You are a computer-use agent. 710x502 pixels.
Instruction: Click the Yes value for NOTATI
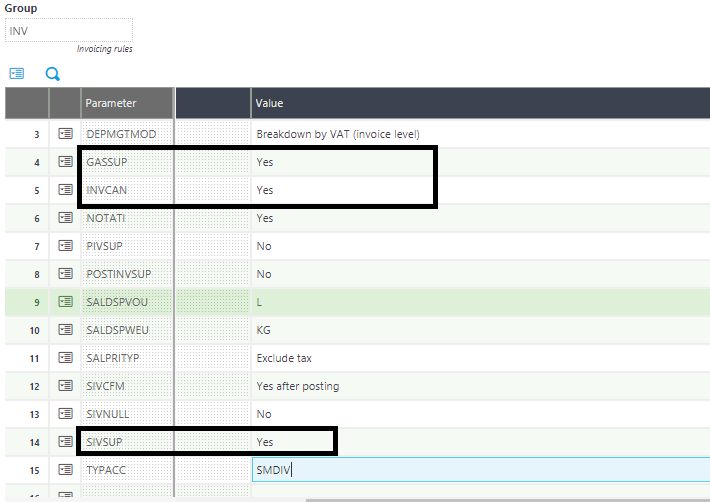pyautogui.click(x=265, y=218)
